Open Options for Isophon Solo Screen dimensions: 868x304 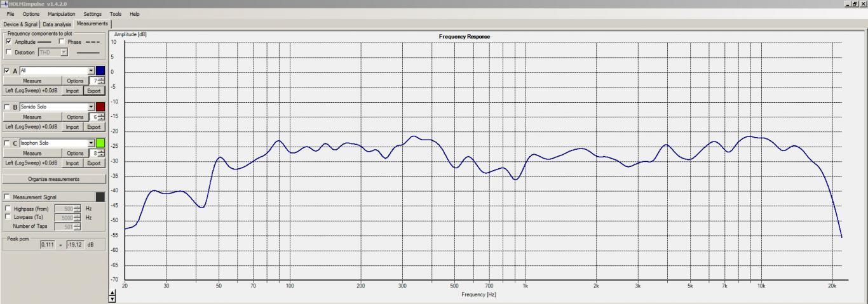tap(76, 154)
